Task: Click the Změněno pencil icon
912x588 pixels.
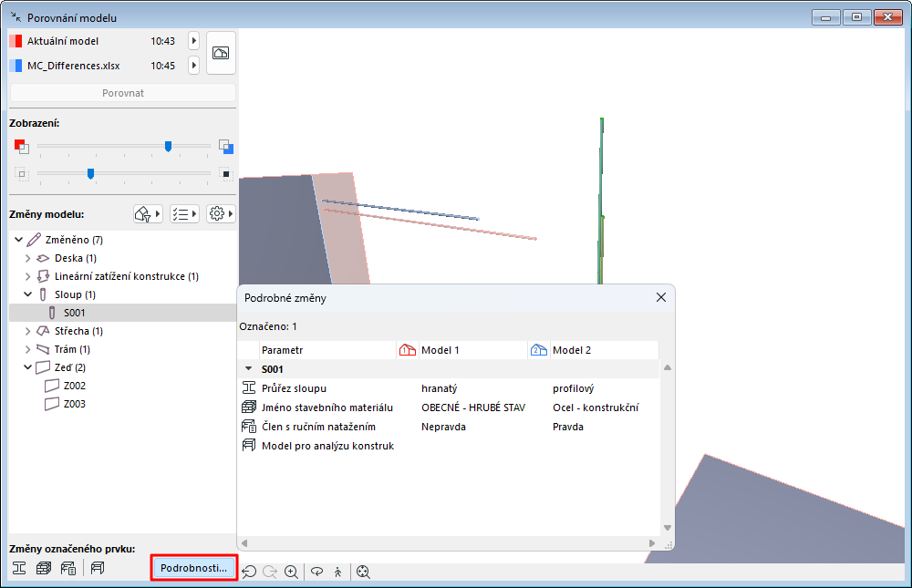Action: point(34,240)
